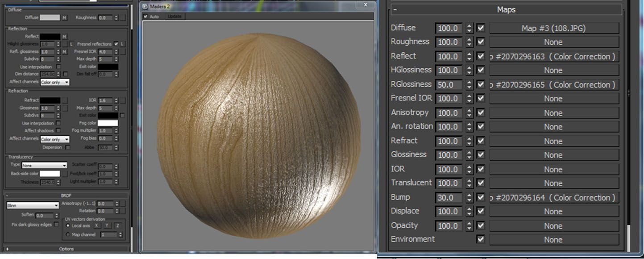The height and width of the screenshot is (259, 644).
Task: Disable the Fresnel reflections checkbox
Action: 116,44
